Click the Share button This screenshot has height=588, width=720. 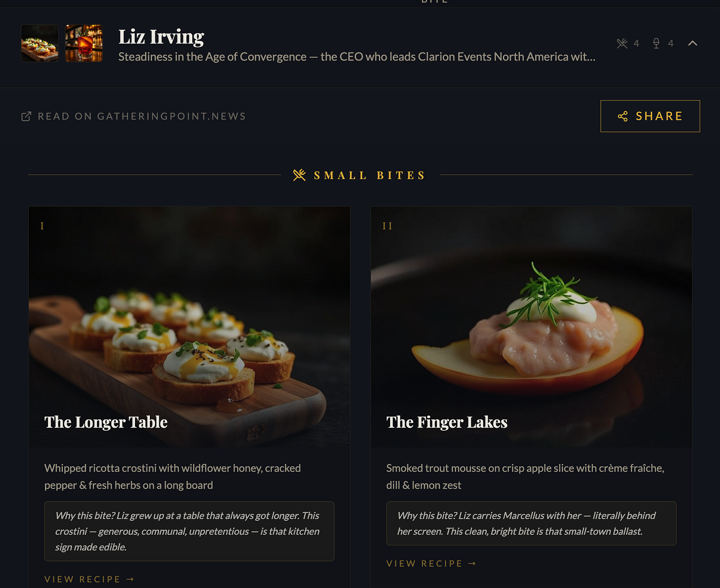click(x=650, y=116)
